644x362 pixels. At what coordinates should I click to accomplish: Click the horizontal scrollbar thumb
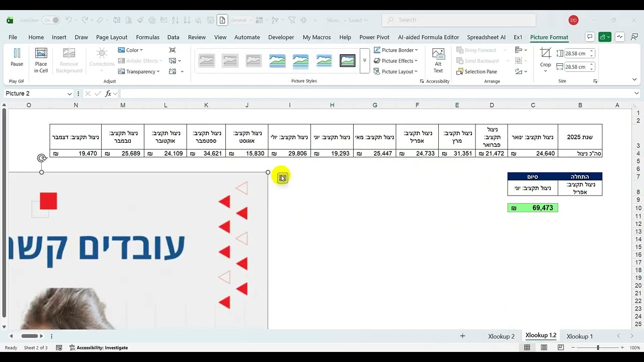[30, 336]
